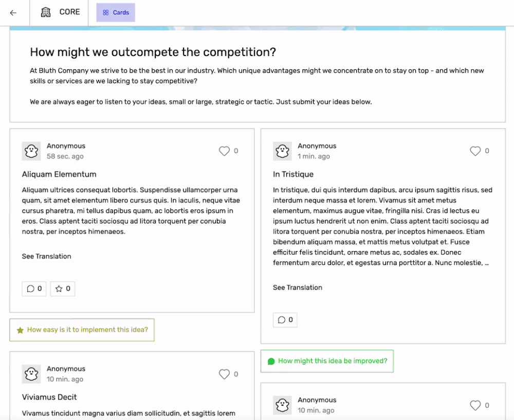Open comments on Aliquam Elementum card
The width and height of the screenshot is (514, 420).
(x=34, y=289)
